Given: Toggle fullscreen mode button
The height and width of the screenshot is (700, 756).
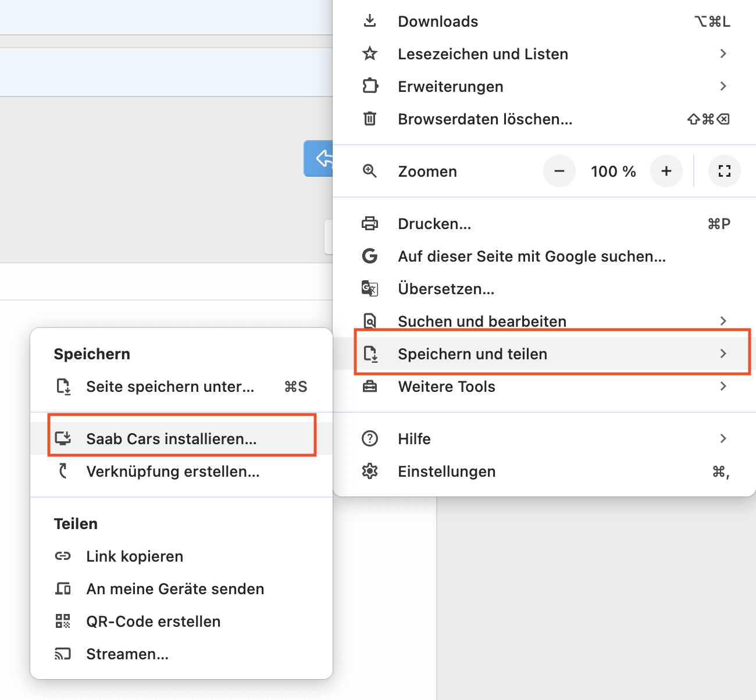Looking at the screenshot, I should [x=725, y=171].
